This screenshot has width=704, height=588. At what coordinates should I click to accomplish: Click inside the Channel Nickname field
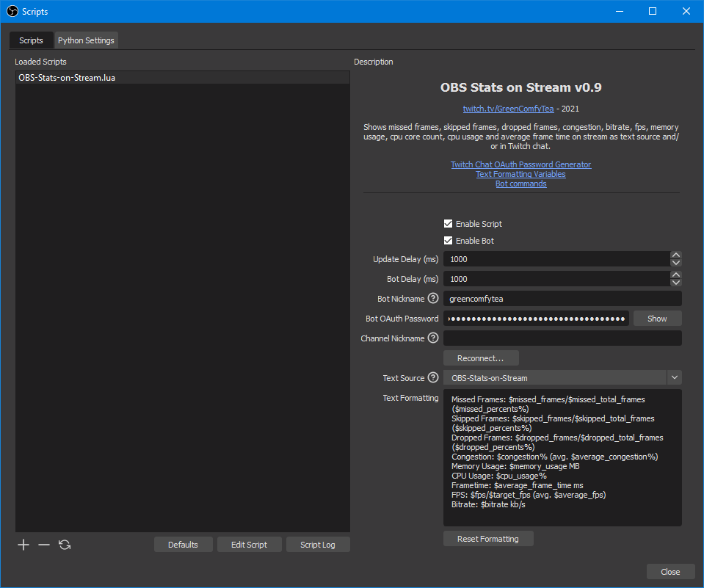pyautogui.click(x=562, y=338)
